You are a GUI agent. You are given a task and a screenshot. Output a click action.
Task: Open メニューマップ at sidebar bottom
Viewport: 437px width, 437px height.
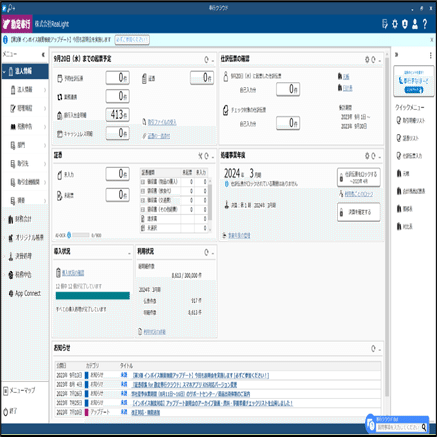(x=19, y=391)
